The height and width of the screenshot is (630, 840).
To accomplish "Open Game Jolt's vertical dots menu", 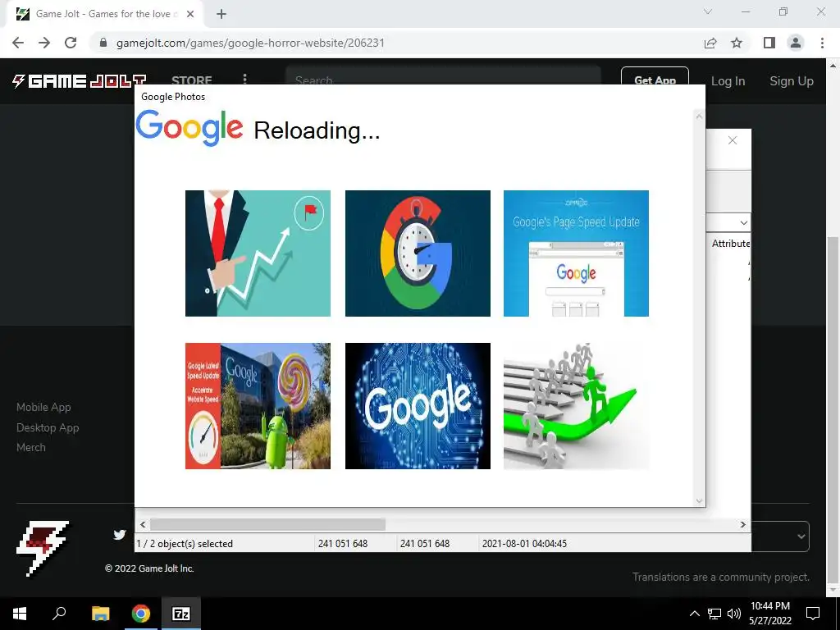I will click(x=244, y=80).
